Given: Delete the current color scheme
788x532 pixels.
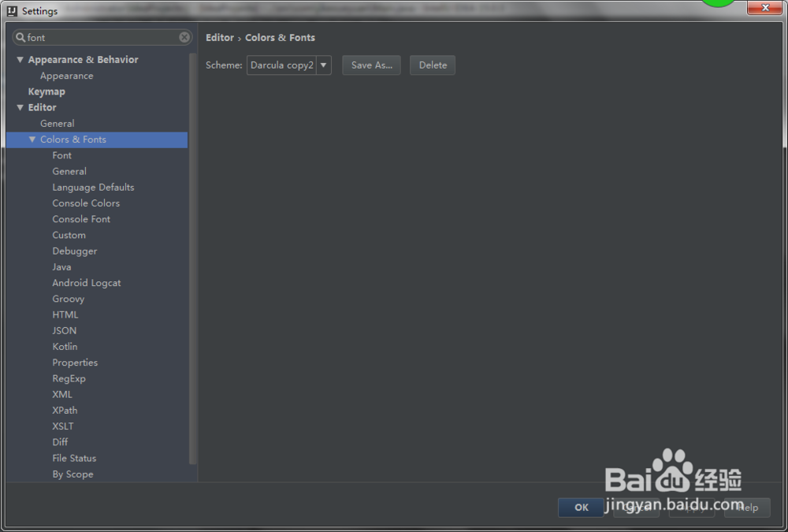Looking at the screenshot, I should click(432, 65).
